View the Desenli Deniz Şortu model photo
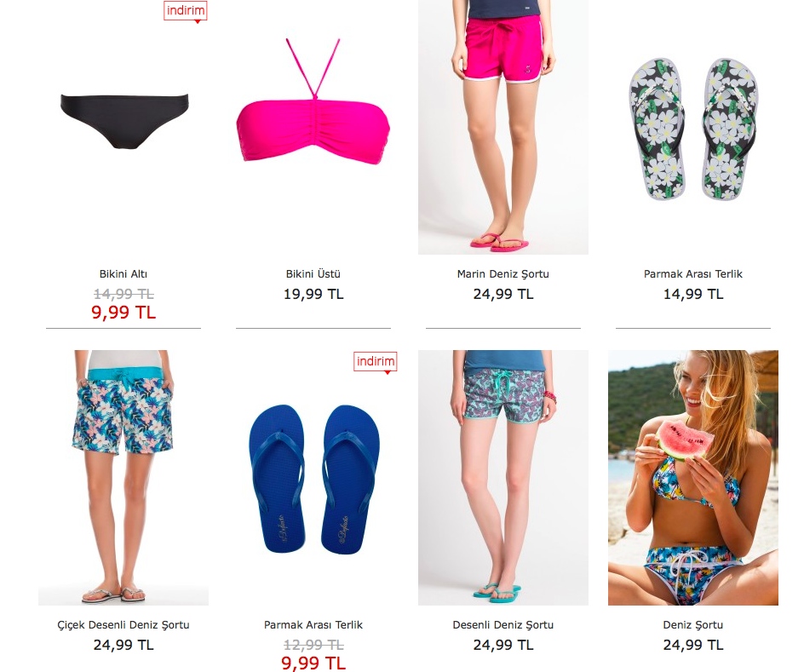This screenshot has width=804, height=672. pos(503,478)
